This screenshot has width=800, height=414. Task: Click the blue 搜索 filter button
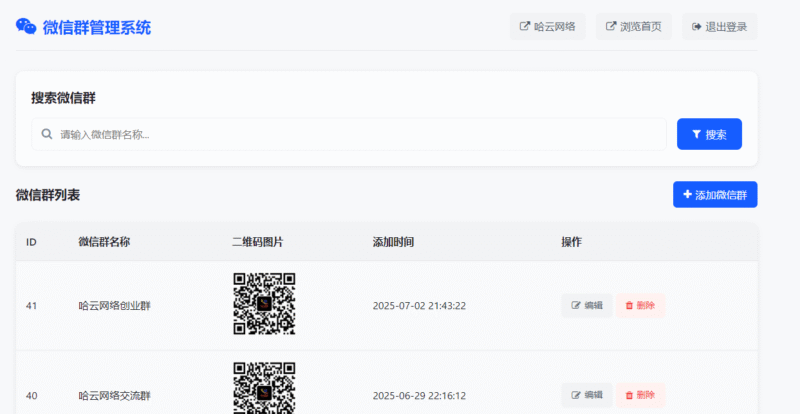709,134
